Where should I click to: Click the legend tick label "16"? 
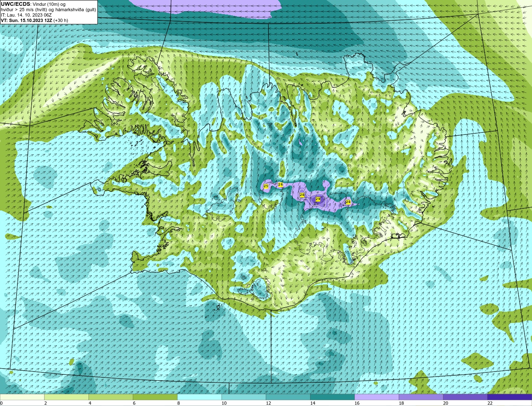coord(357,403)
